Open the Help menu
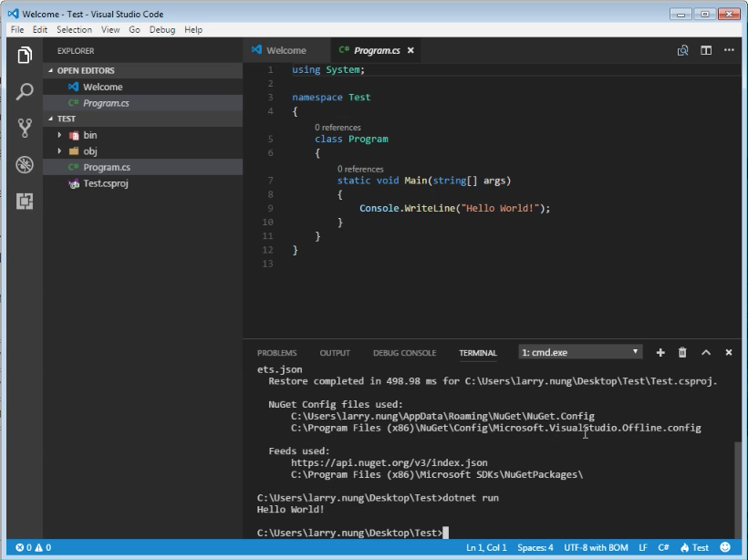This screenshot has width=748, height=560. [x=193, y=29]
